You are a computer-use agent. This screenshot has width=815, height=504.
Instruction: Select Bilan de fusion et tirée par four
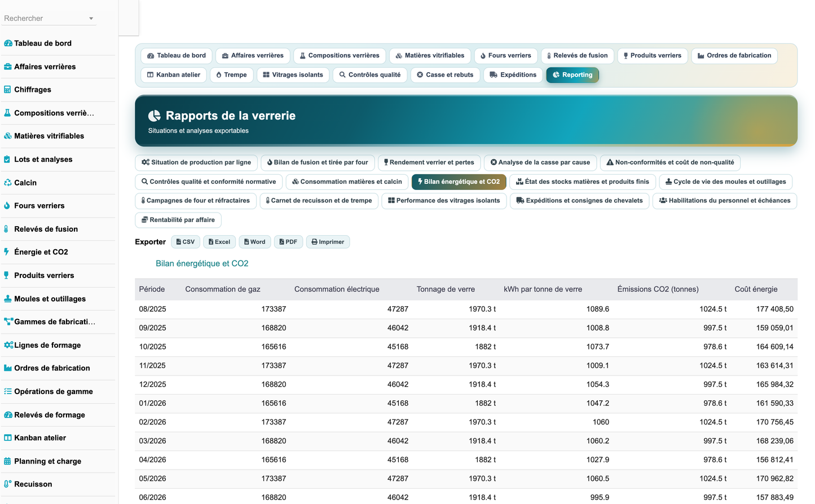tap(318, 162)
